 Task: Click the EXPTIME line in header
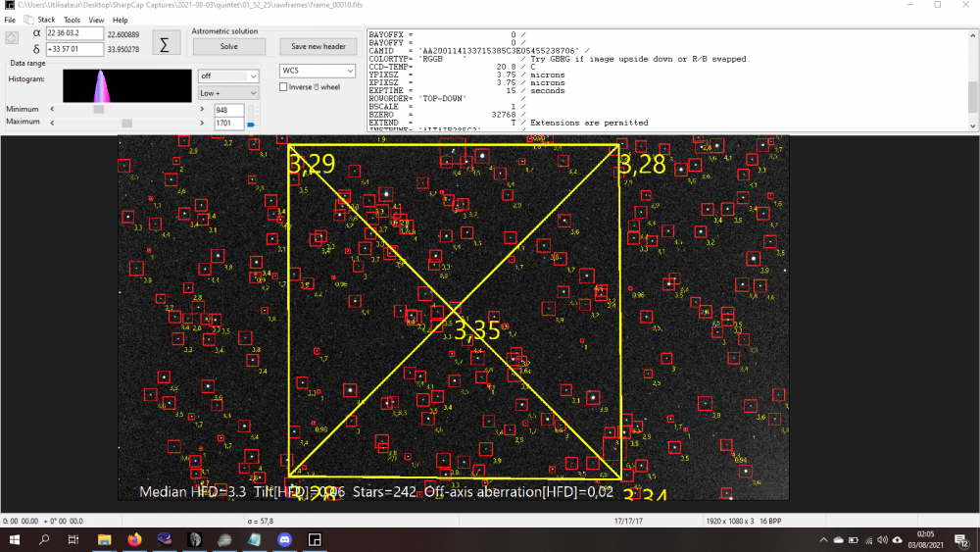point(466,91)
